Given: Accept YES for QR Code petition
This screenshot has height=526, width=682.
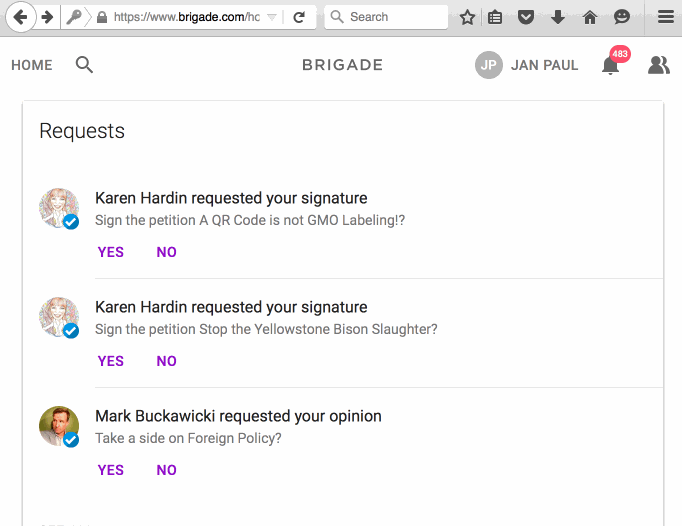Looking at the screenshot, I should click(111, 252).
